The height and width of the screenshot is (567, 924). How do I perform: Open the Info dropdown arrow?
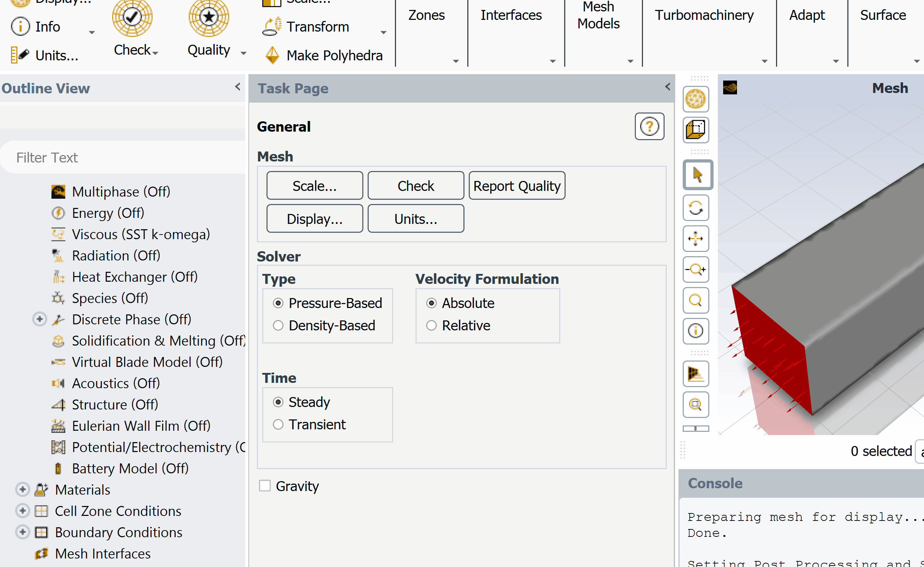click(x=92, y=33)
